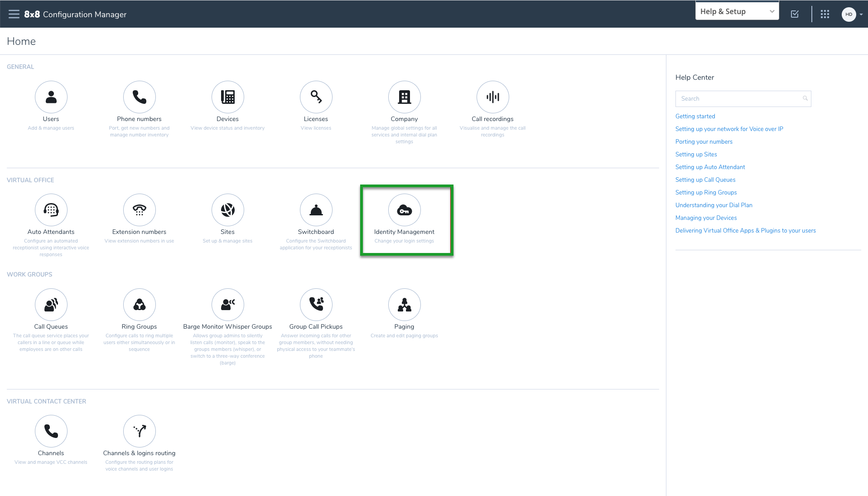
Task: Click the Help Center search magnifier icon
Action: click(x=805, y=98)
